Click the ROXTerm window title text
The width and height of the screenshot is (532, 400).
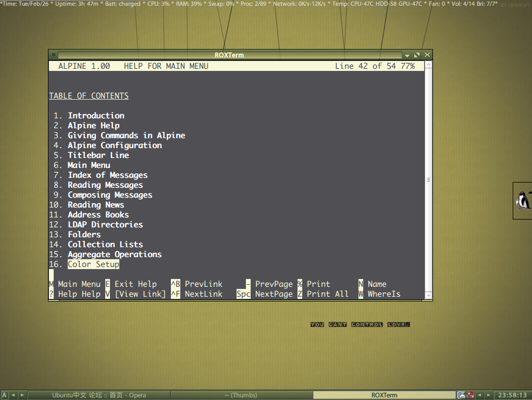pyautogui.click(x=229, y=55)
